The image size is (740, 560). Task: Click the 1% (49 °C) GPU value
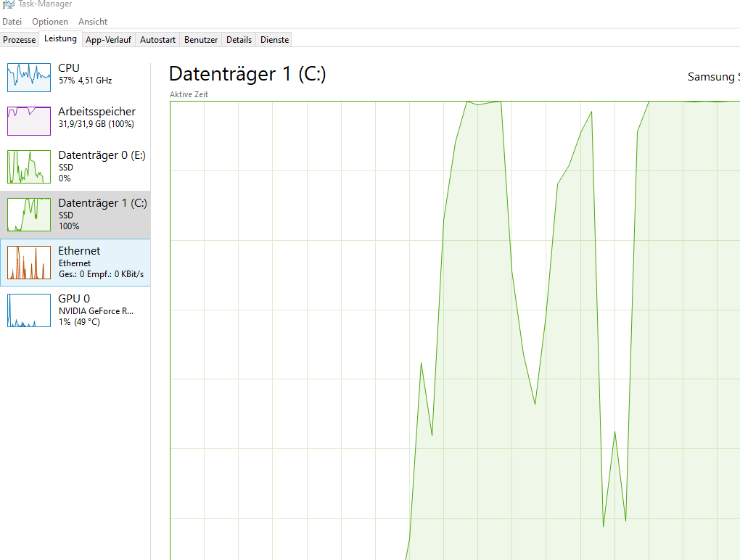pyautogui.click(x=79, y=322)
